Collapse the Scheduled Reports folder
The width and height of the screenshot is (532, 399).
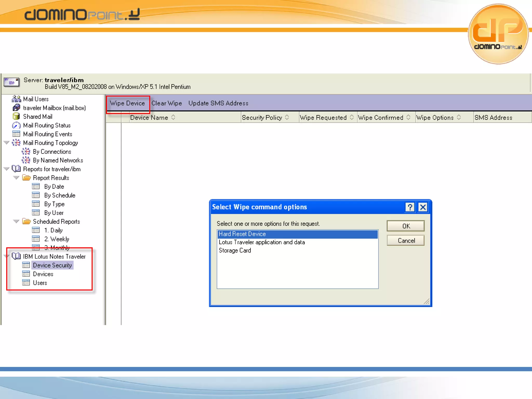(x=16, y=221)
